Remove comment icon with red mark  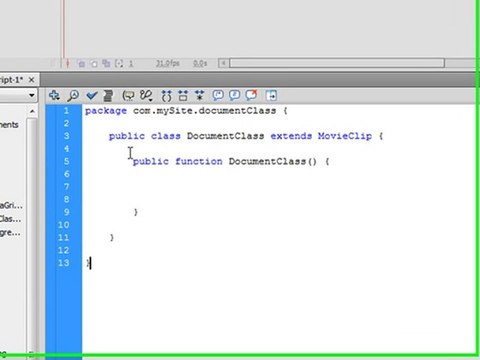pyautogui.click(x=252, y=95)
